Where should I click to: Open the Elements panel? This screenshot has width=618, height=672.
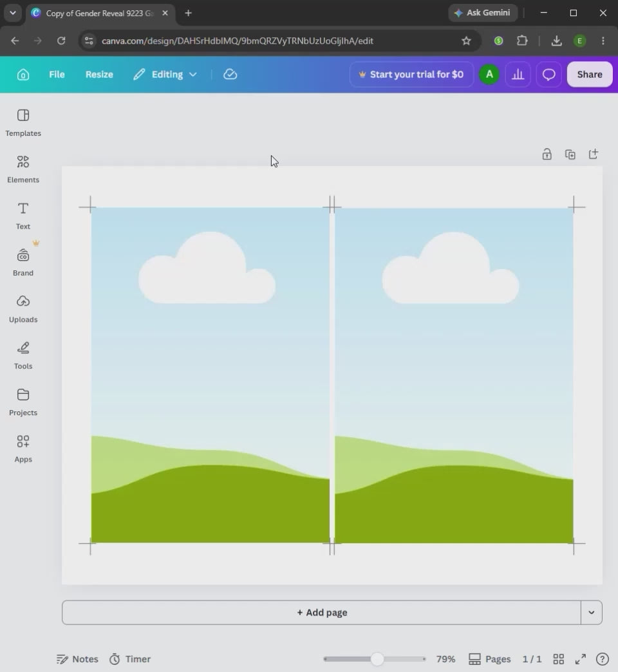23,169
